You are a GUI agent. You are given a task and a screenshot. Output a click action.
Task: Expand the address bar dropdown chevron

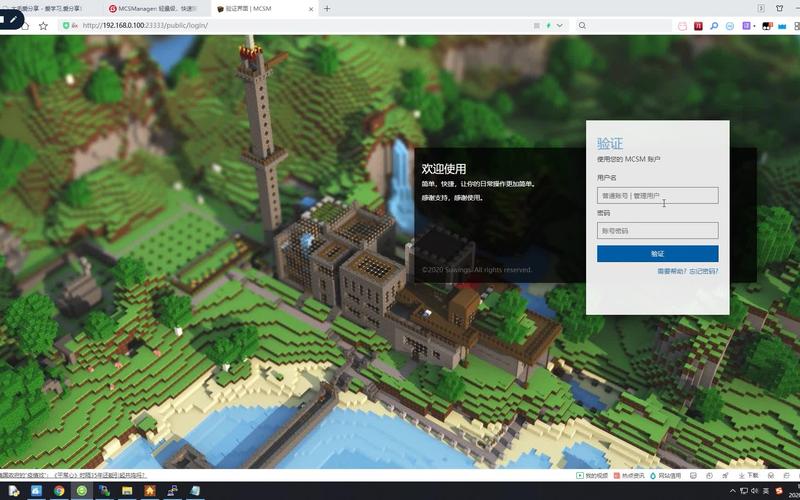point(560,26)
